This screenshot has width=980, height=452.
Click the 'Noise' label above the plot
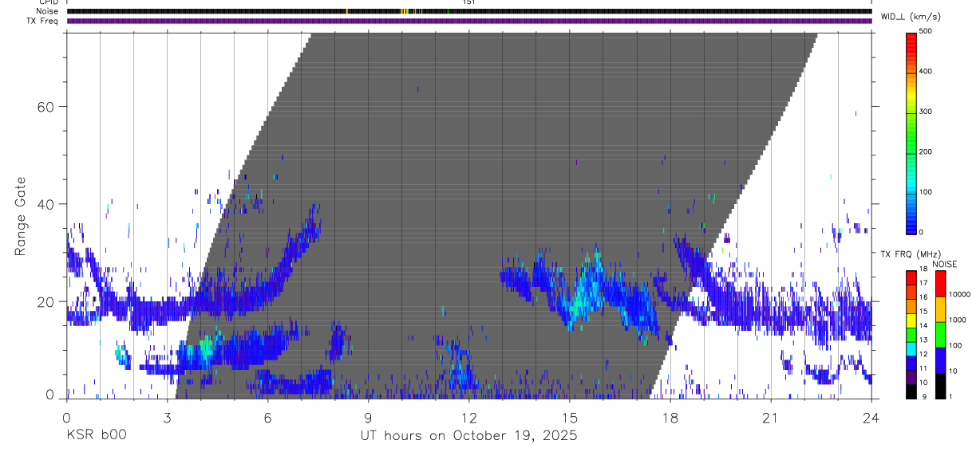(x=49, y=11)
